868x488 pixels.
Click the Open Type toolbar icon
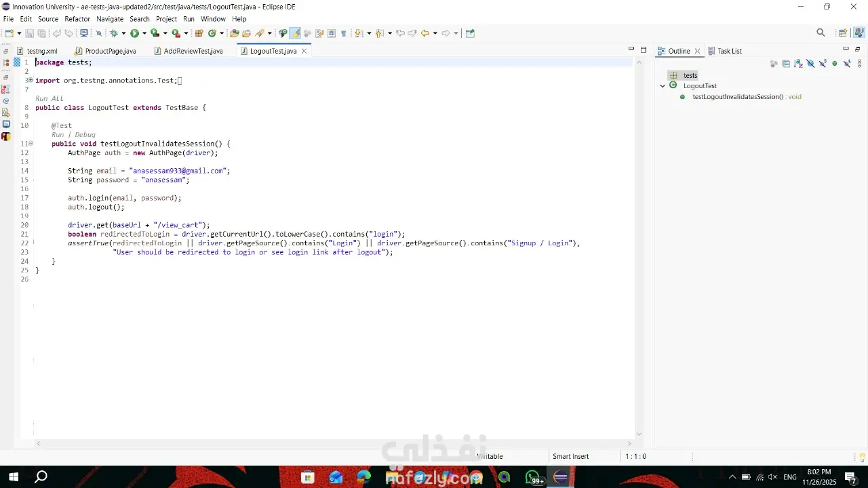[x=235, y=33]
